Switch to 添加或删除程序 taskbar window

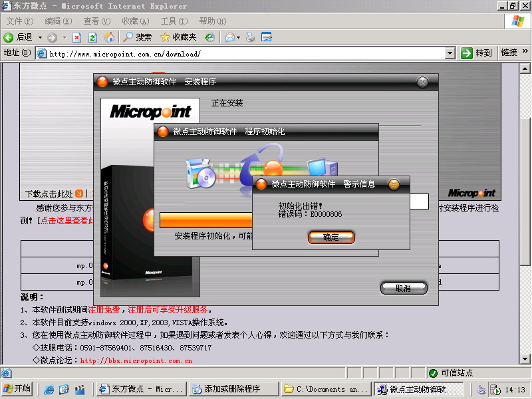point(233,389)
